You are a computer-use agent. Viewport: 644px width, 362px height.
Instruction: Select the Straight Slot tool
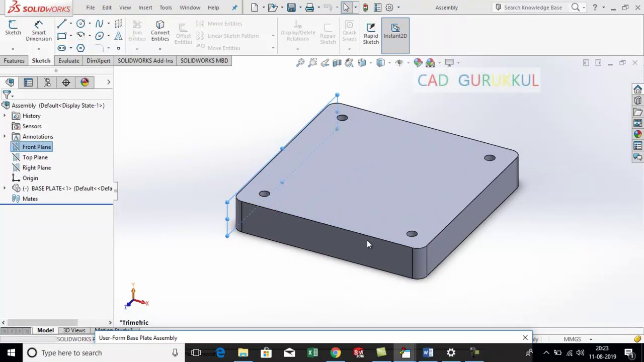tap(61, 48)
